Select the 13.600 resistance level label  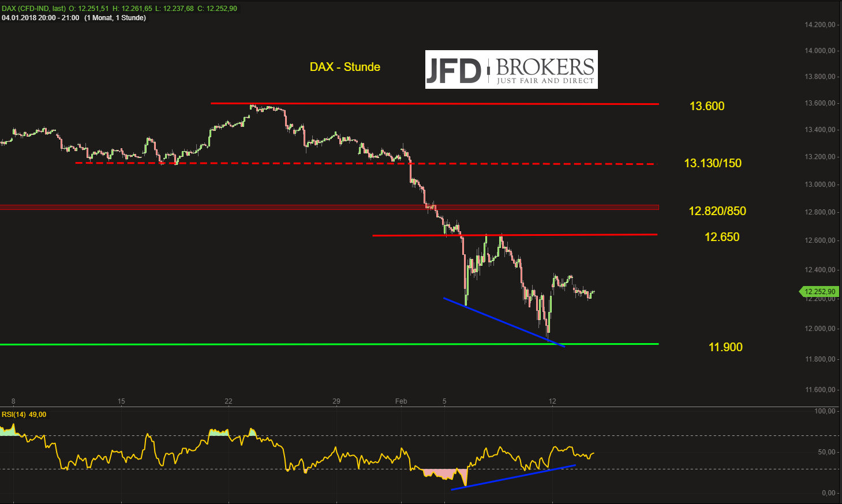coord(707,106)
